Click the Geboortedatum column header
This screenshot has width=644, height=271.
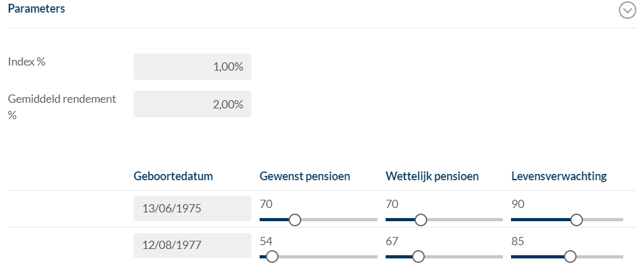click(173, 176)
